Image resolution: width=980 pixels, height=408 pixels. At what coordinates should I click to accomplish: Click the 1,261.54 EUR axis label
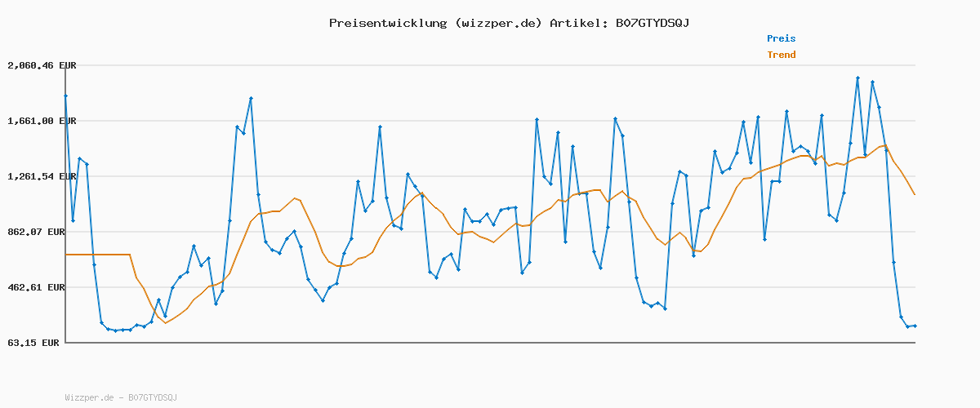click(x=42, y=176)
